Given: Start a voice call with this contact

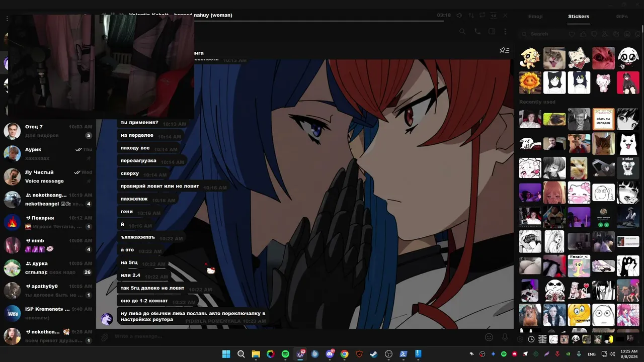Looking at the screenshot, I should [x=477, y=32].
